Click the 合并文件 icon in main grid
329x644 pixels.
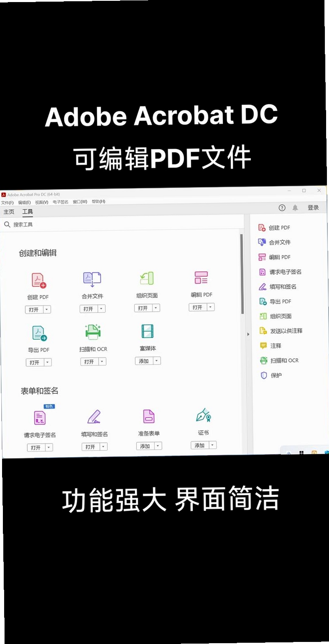tap(92, 279)
